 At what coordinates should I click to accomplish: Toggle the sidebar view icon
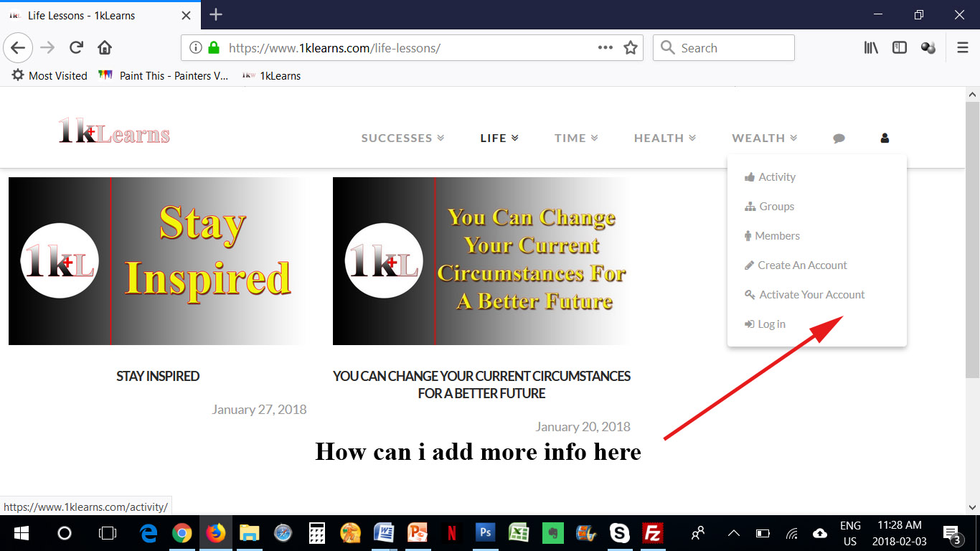click(x=900, y=48)
